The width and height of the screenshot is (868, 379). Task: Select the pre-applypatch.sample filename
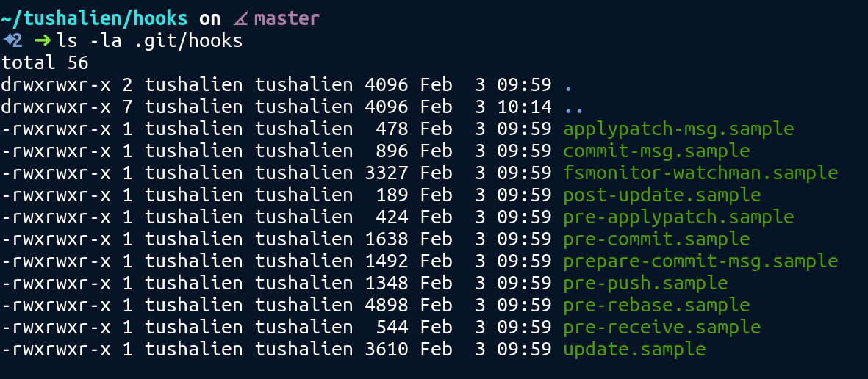678,217
